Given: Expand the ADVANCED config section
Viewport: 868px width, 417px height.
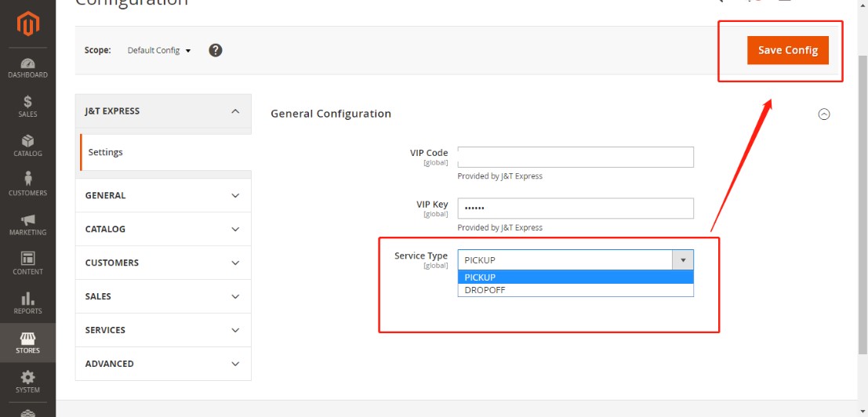Looking at the screenshot, I should click(x=163, y=364).
